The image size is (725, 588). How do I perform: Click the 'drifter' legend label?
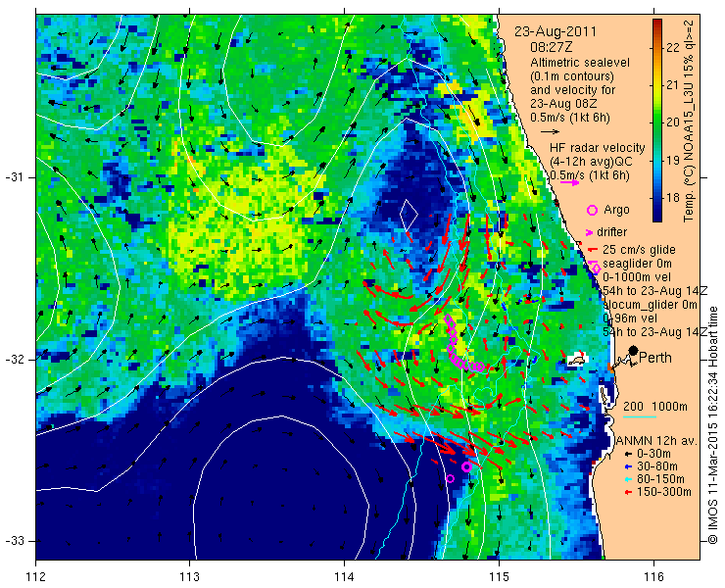[x=611, y=232]
